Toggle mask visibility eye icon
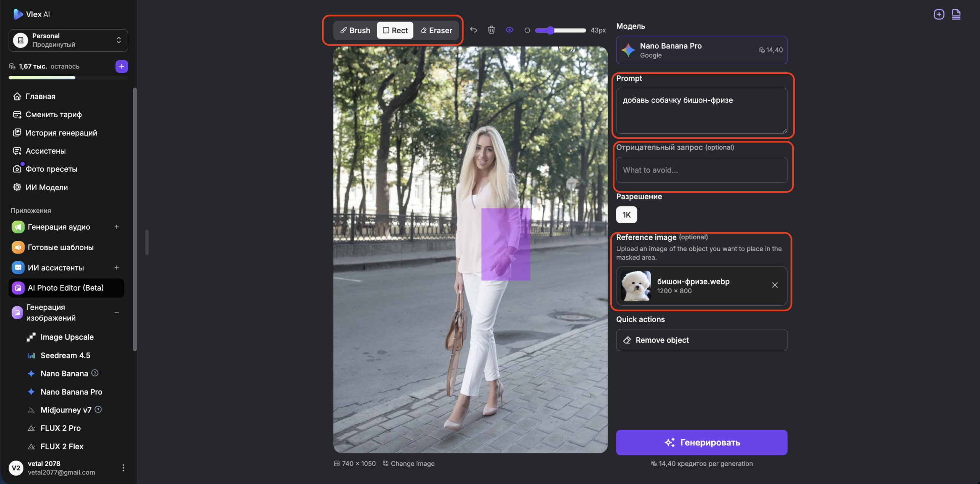 pyautogui.click(x=509, y=30)
